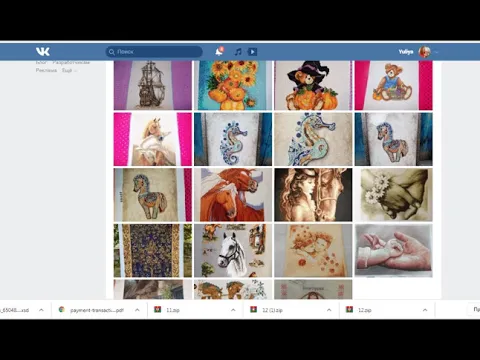The height and width of the screenshot is (360, 480).
Task: Open the white horse on pink photo
Action: 153,139
